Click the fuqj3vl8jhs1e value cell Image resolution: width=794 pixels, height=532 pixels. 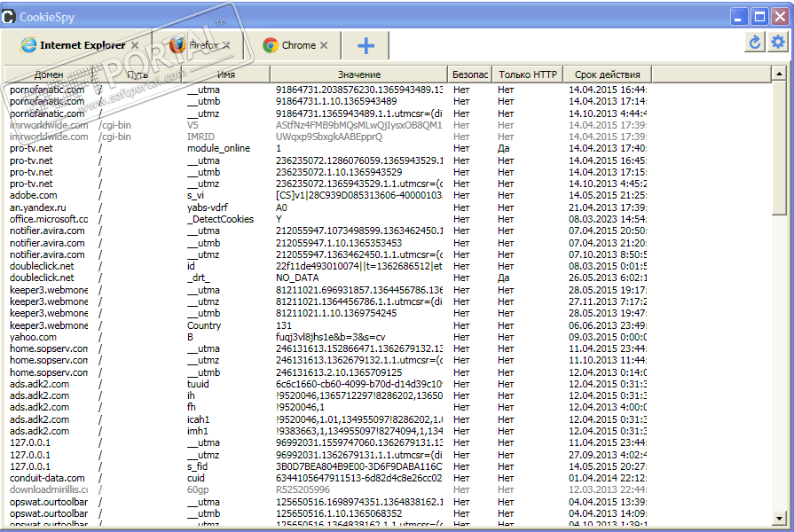coord(330,337)
